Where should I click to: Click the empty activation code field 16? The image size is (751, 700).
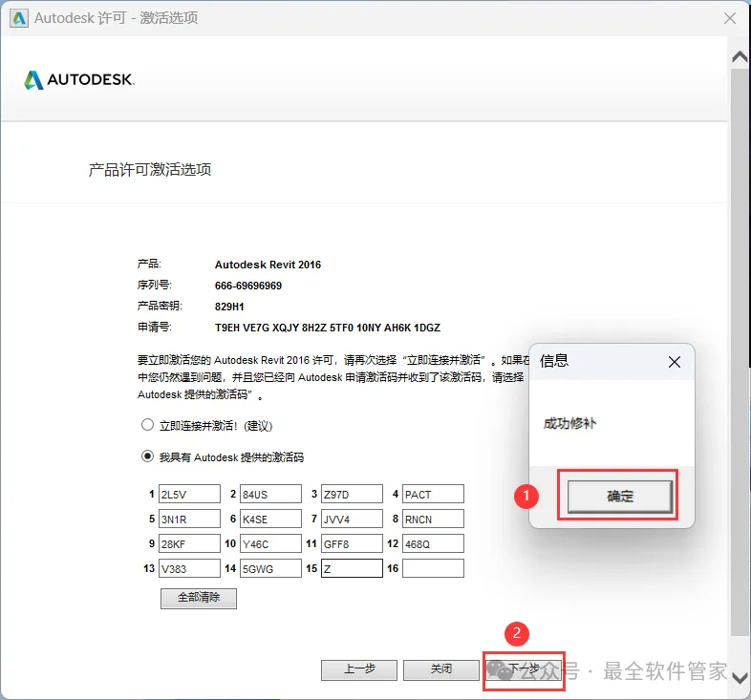(433, 568)
